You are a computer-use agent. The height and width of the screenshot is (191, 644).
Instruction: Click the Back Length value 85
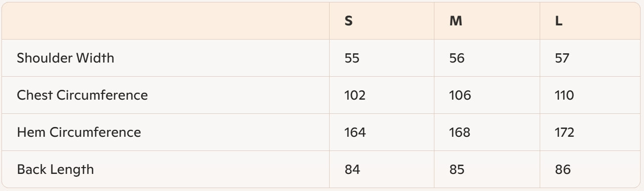point(457,170)
